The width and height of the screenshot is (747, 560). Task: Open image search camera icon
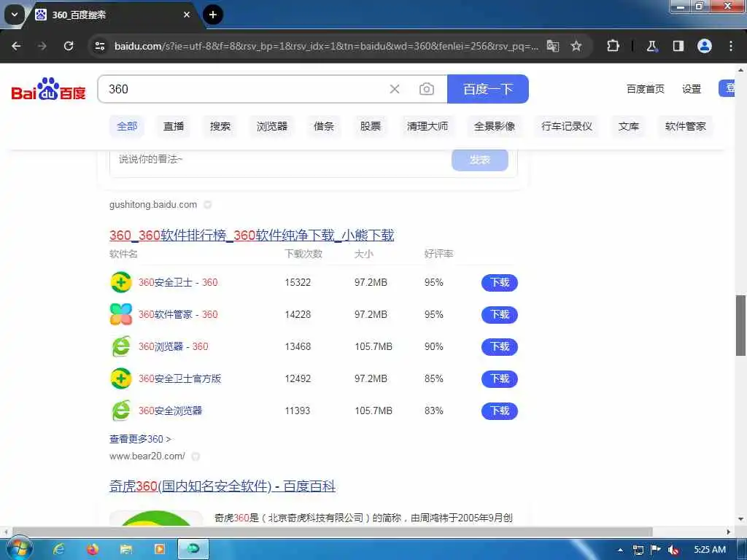coord(426,89)
